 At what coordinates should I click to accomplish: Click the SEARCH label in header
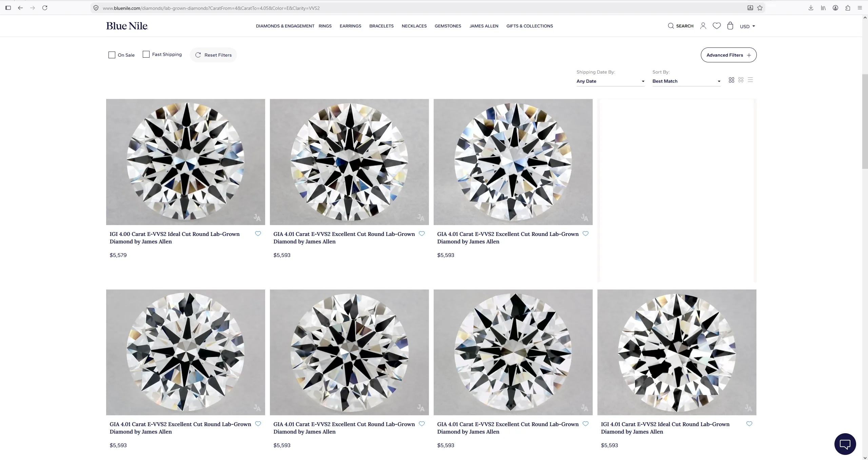[685, 26]
